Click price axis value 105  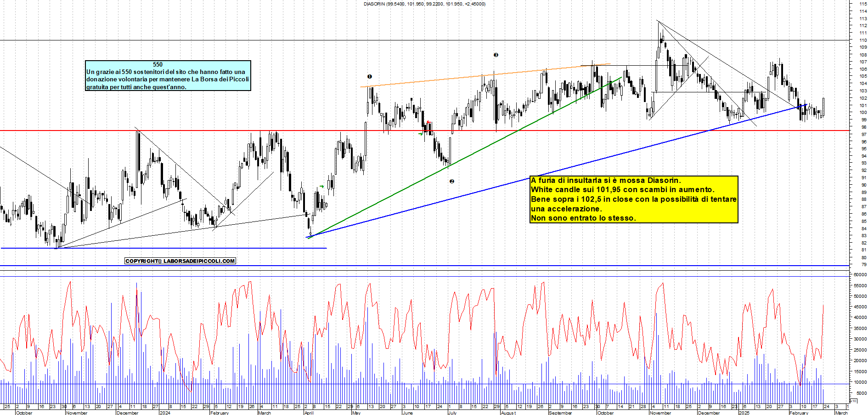(863, 76)
